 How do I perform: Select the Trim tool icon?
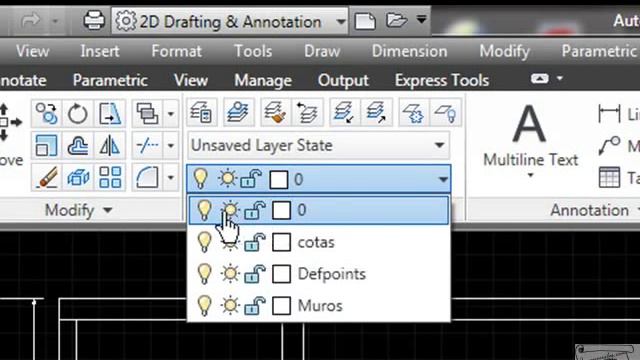[x=147, y=145]
